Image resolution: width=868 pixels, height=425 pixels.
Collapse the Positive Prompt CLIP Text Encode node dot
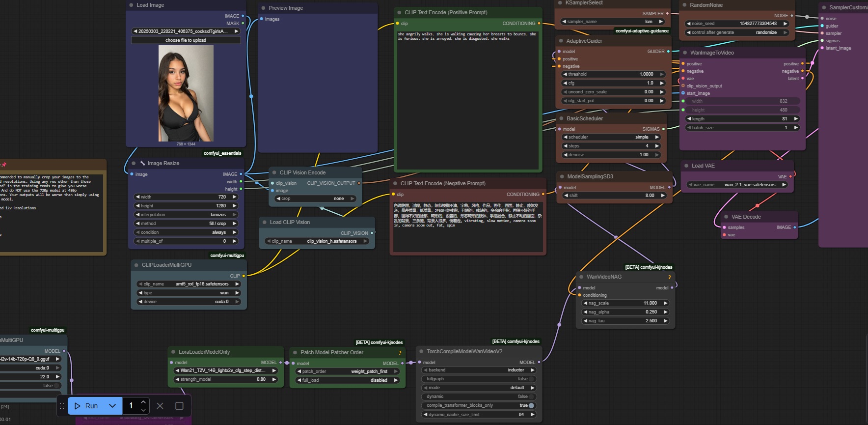[x=399, y=12]
